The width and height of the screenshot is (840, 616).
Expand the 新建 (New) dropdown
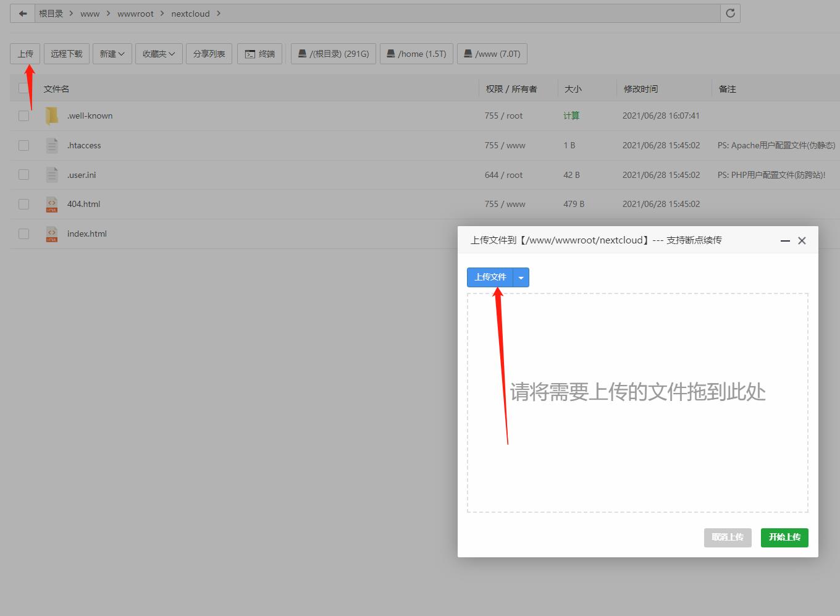tap(112, 54)
